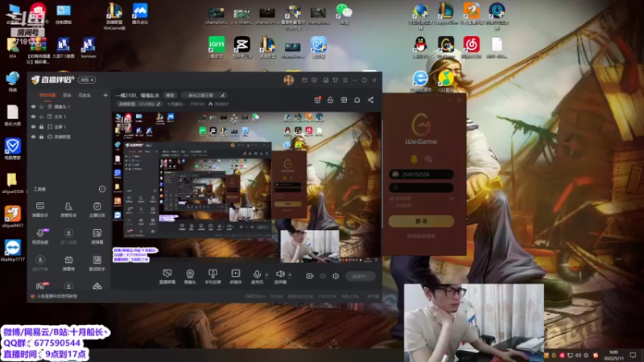The width and height of the screenshot is (644, 362).
Task: Toggle lock on 摄像头 1 source
Action: click(x=41, y=106)
